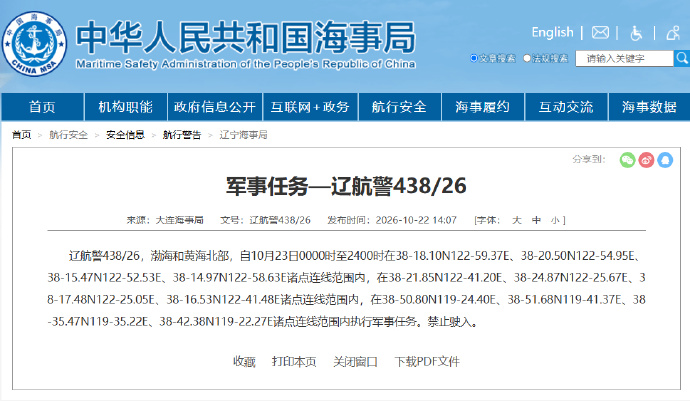Go to 航行安全 in the breadcrumb
Viewport: 690px width, 401px height.
point(69,135)
